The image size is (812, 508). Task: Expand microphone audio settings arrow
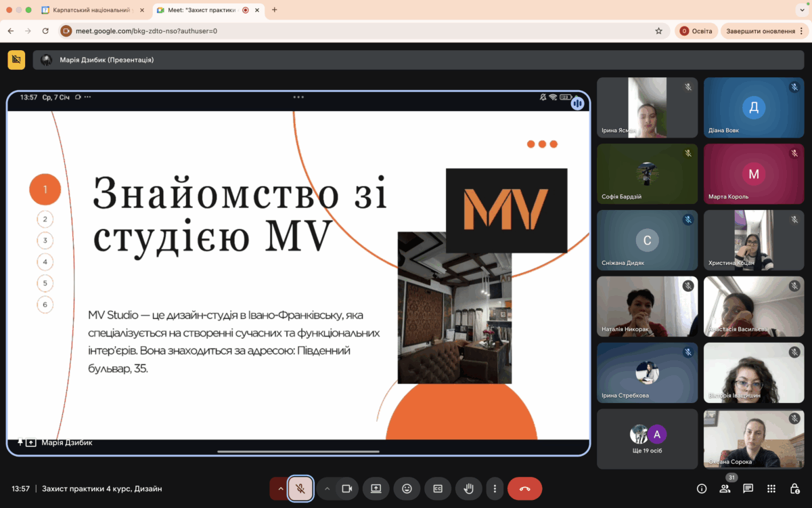point(280,488)
